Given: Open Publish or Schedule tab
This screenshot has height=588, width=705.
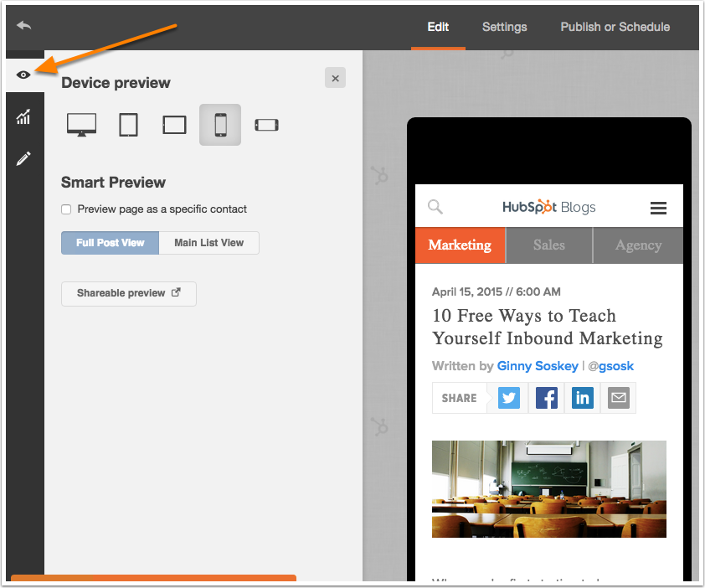Looking at the screenshot, I should point(615,27).
